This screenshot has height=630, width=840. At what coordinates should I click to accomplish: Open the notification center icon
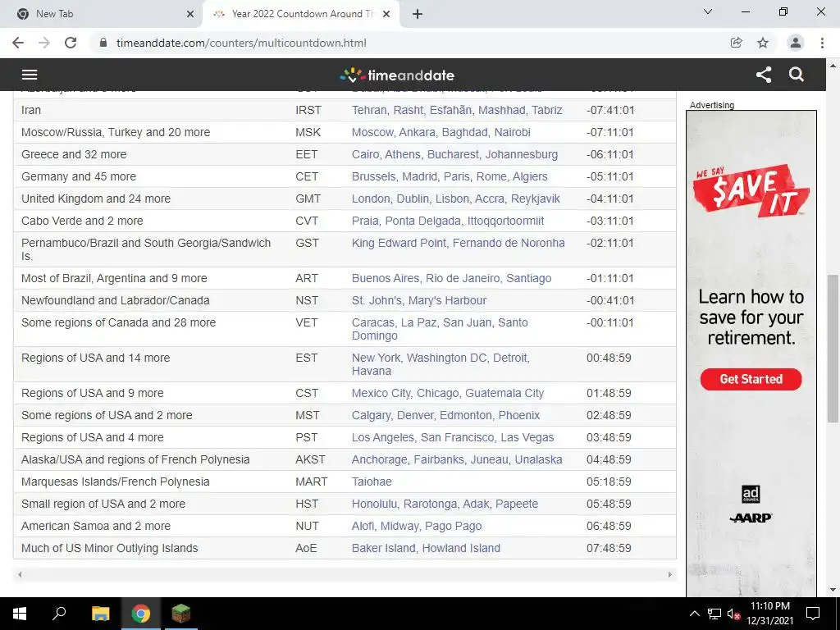coord(813,614)
